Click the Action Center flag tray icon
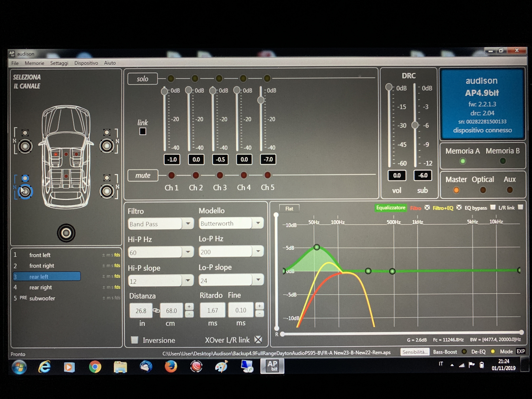 (472, 365)
